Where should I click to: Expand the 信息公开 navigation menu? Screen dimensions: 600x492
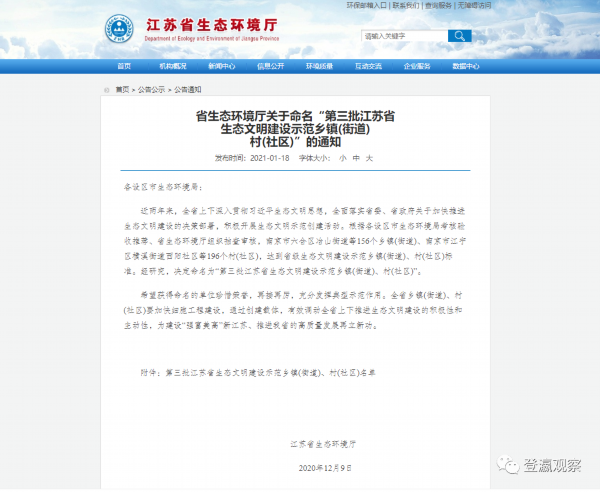point(271,66)
